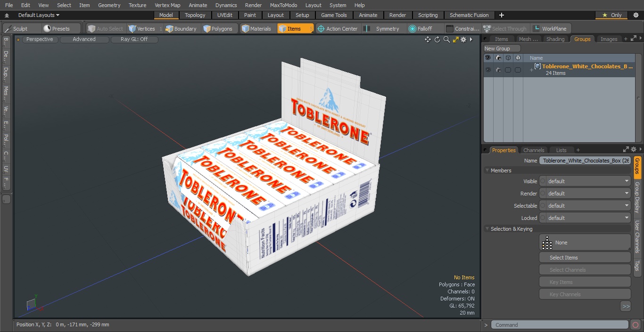
Task: Click the viewport zoom magnifier icon
Action: 446,40
